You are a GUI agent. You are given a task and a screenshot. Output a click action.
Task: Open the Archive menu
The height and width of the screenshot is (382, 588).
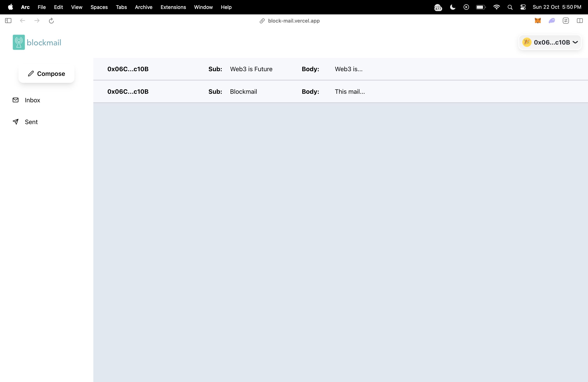pos(143,7)
